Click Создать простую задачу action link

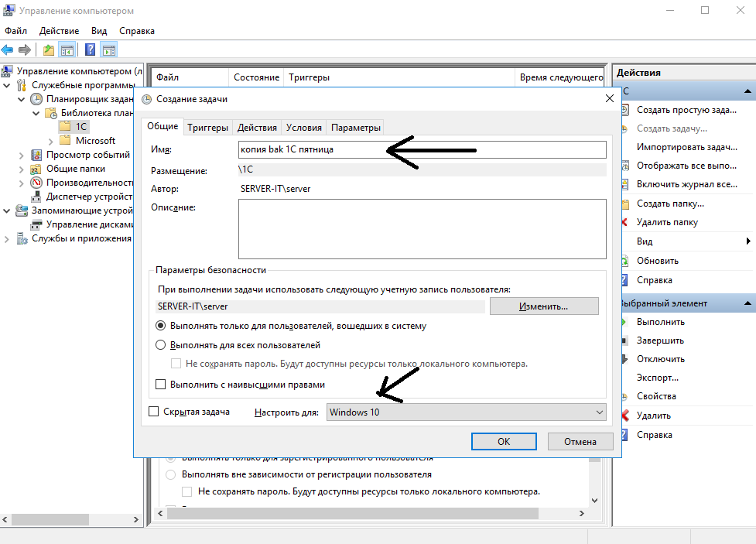686,110
